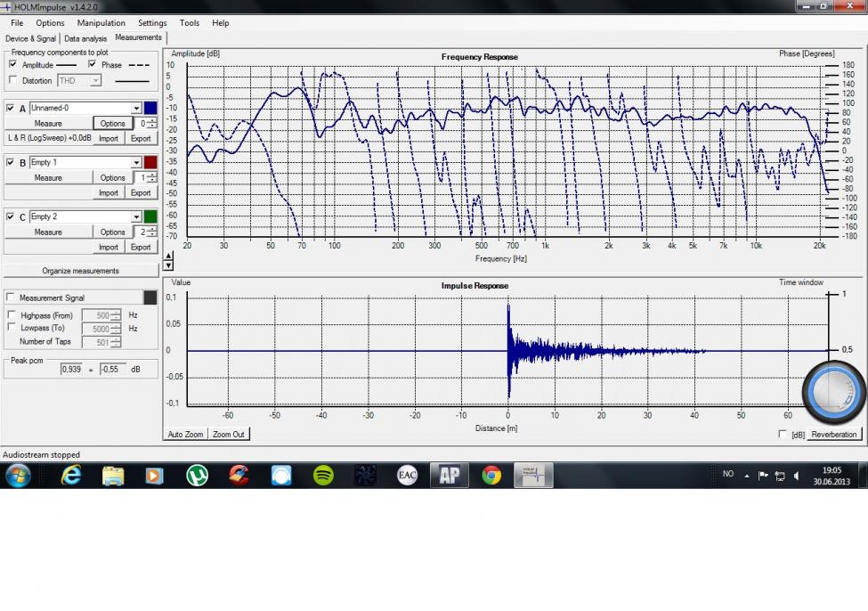Screen dimensions: 868x611
Task: Click the HOLMImpulse taskbar icon
Action: coord(533,476)
